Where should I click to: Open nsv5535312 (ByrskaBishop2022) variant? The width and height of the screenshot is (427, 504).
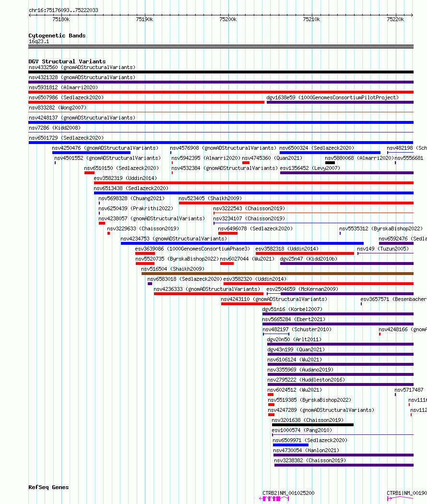click(x=381, y=228)
